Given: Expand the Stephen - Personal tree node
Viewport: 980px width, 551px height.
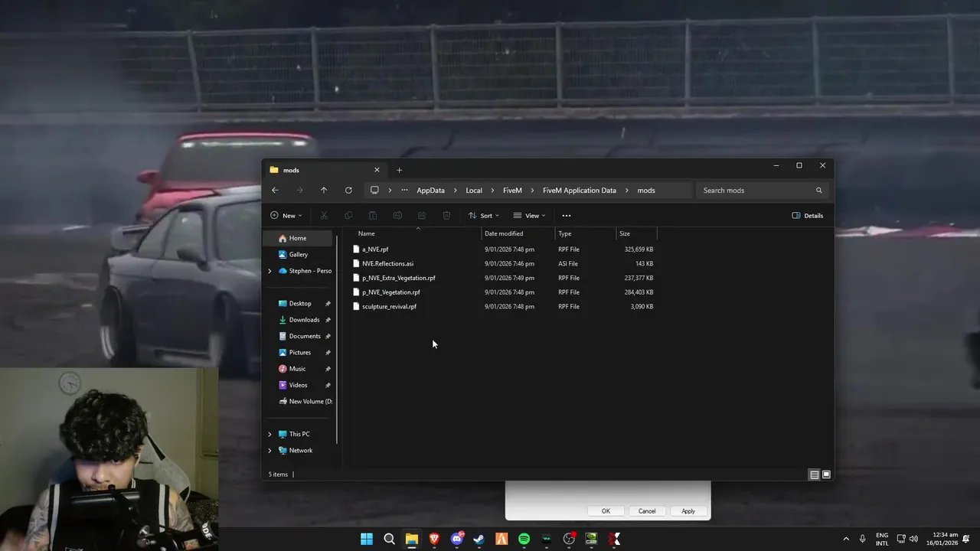Looking at the screenshot, I should tap(269, 271).
